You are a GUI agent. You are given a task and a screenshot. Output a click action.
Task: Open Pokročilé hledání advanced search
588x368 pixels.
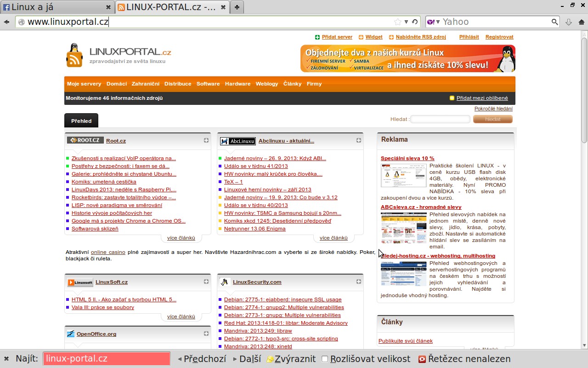[493, 109]
